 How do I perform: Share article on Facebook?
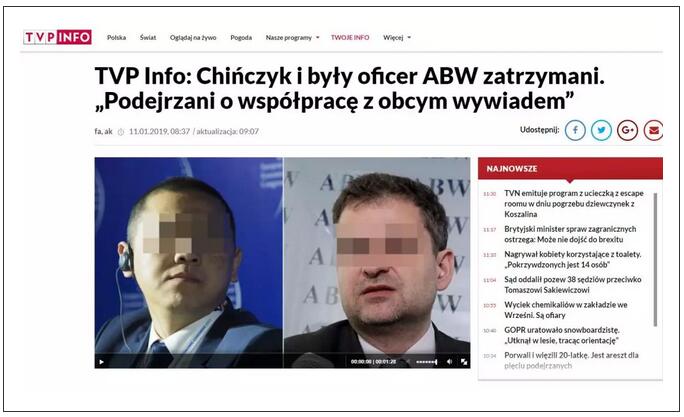point(575,130)
